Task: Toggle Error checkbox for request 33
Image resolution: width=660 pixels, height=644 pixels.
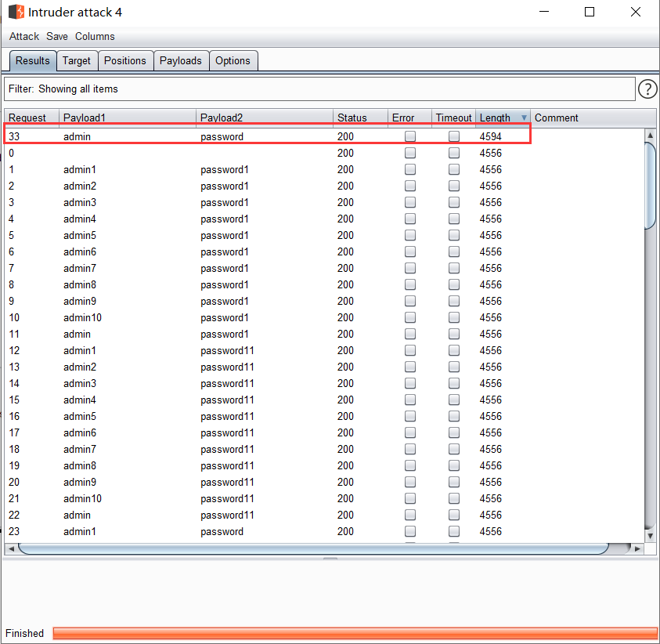Action: (410, 136)
